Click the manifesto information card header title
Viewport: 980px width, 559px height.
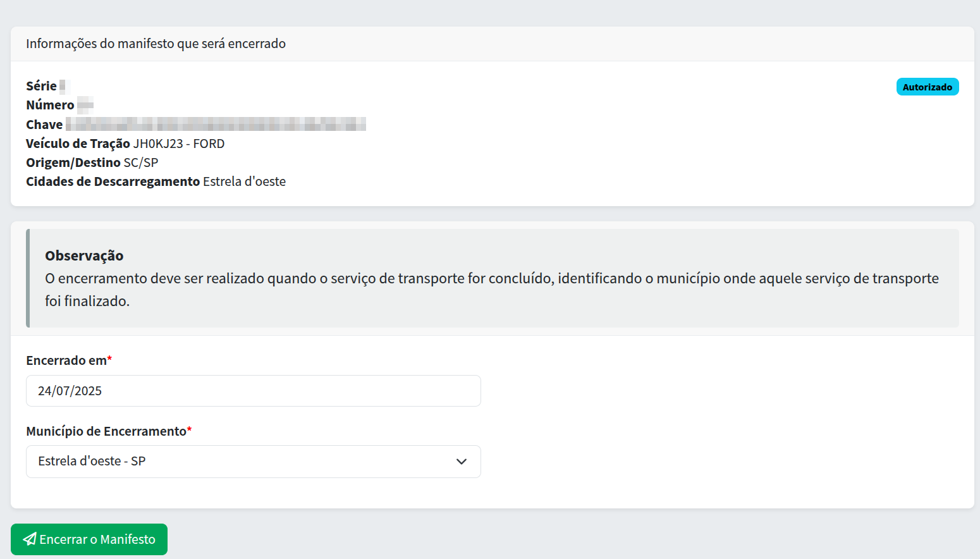tap(156, 44)
